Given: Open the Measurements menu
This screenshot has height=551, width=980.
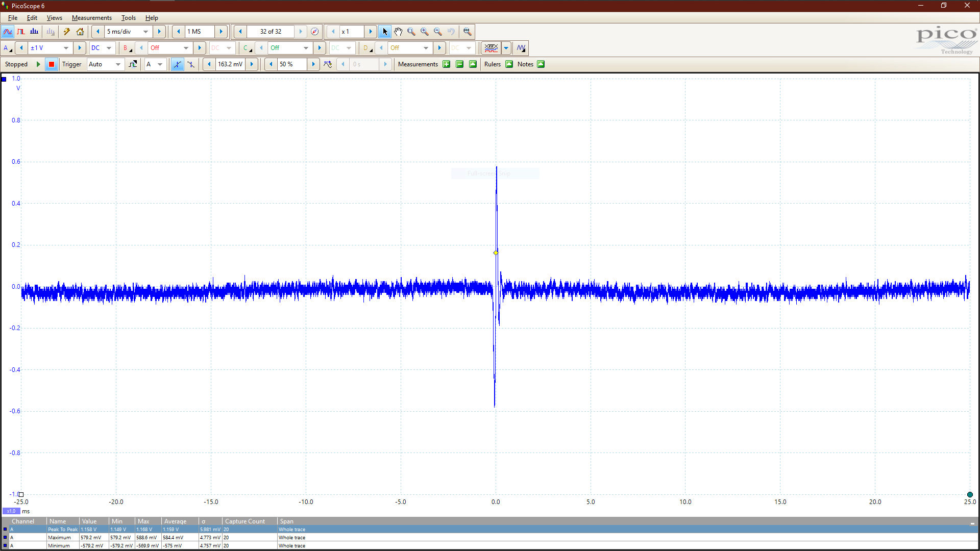Looking at the screenshot, I should (92, 18).
